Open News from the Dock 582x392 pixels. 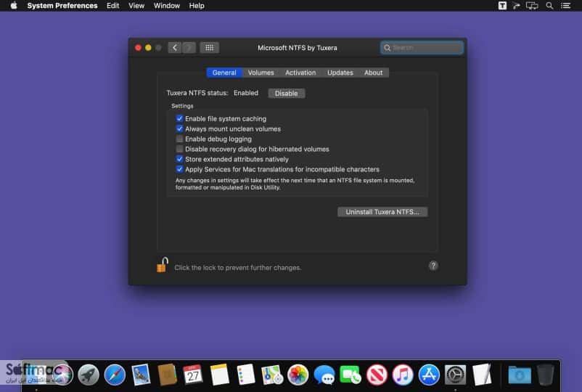[x=377, y=375]
